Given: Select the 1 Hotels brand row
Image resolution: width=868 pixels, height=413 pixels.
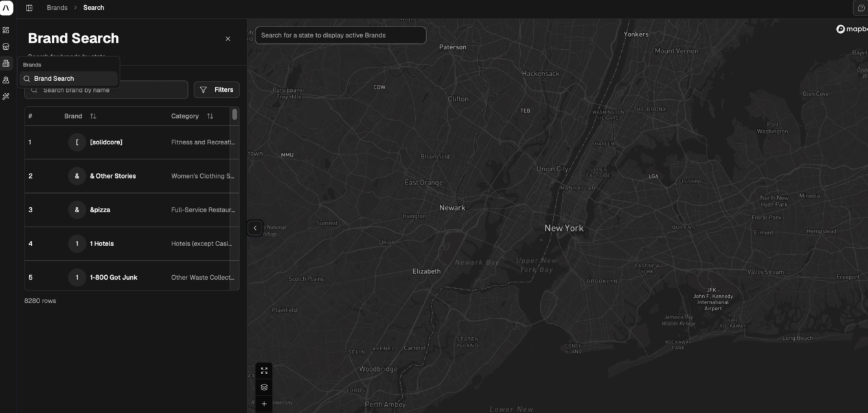Looking at the screenshot, I should pyautogui.click(x=131, y=243).
